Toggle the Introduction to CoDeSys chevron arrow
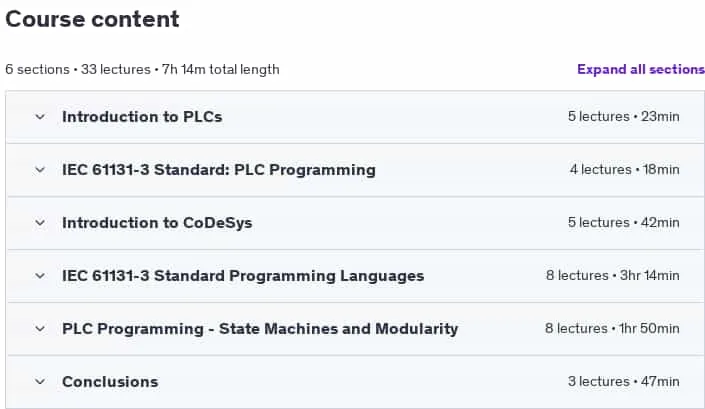 pyautogui.click(x=40, y=223)
